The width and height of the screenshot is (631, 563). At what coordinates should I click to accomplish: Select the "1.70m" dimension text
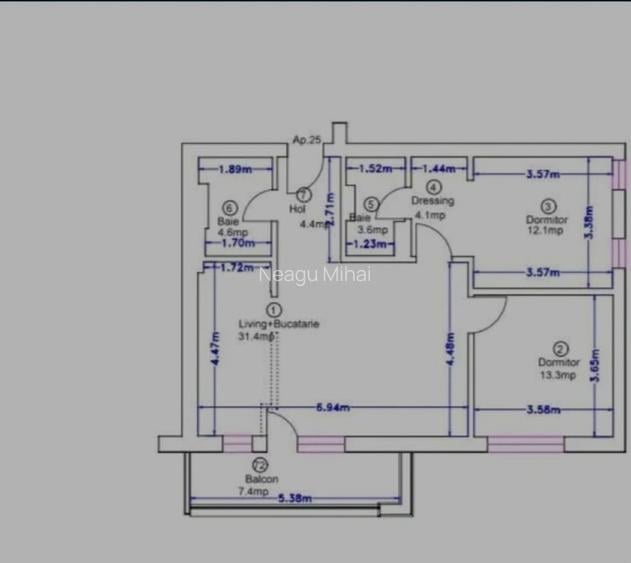tap(238, 243)
